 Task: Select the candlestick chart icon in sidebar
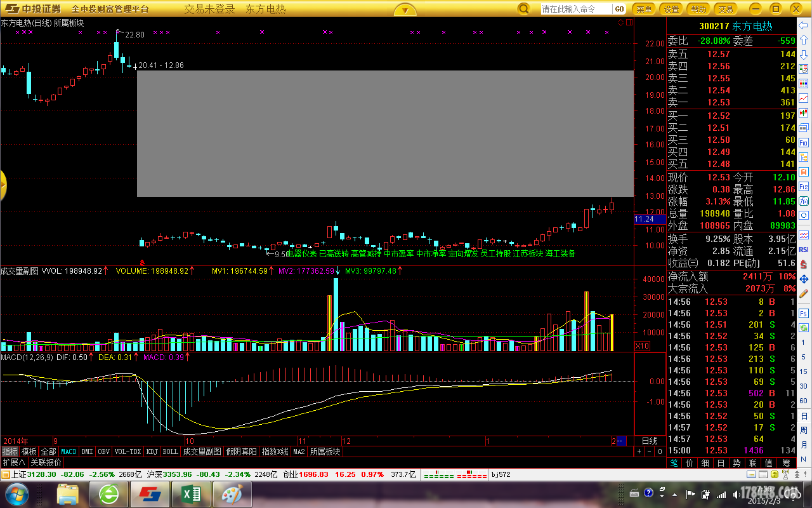tap(804, 113)
